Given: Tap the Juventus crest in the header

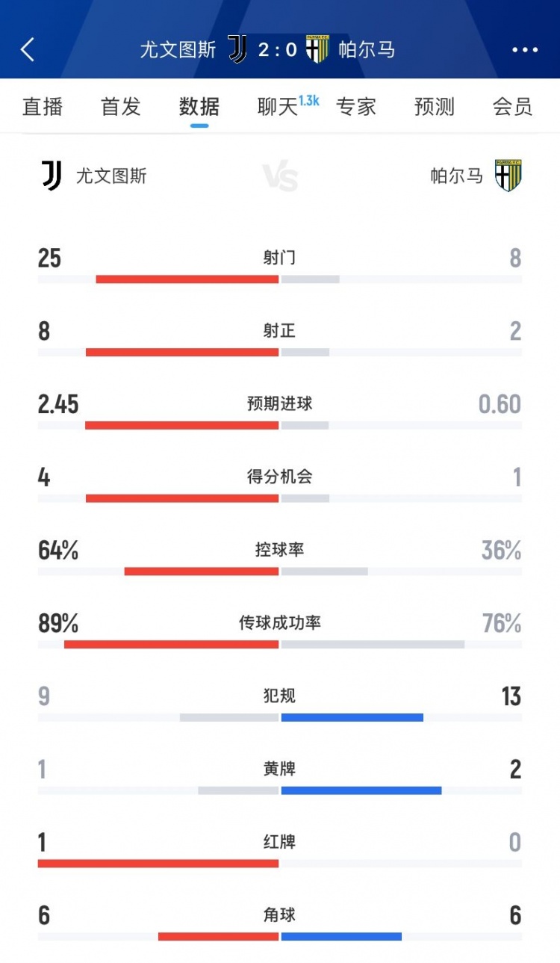Looking at the screenshot, I should [x=237, y=50].
